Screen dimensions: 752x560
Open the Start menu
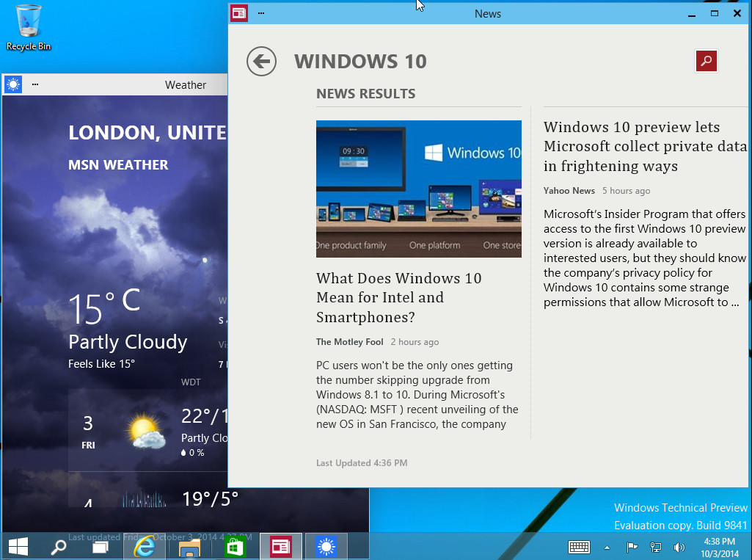pos(18,547)
